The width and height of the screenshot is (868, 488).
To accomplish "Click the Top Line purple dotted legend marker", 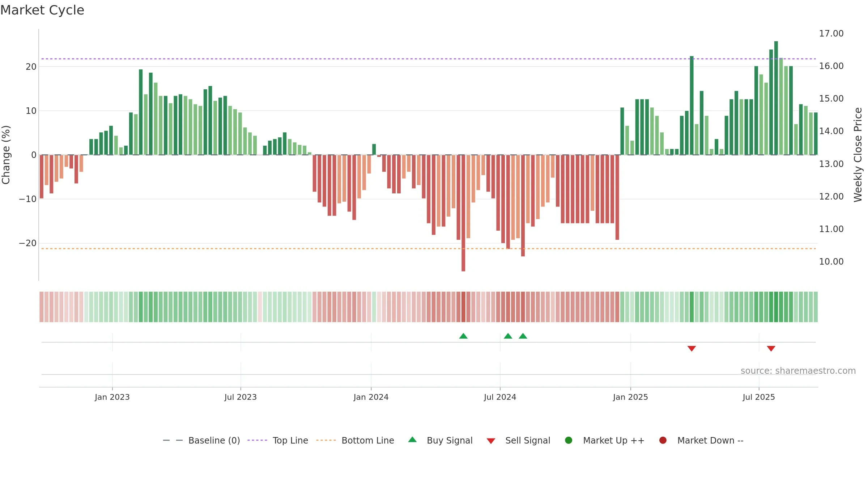I will (257, 440).
